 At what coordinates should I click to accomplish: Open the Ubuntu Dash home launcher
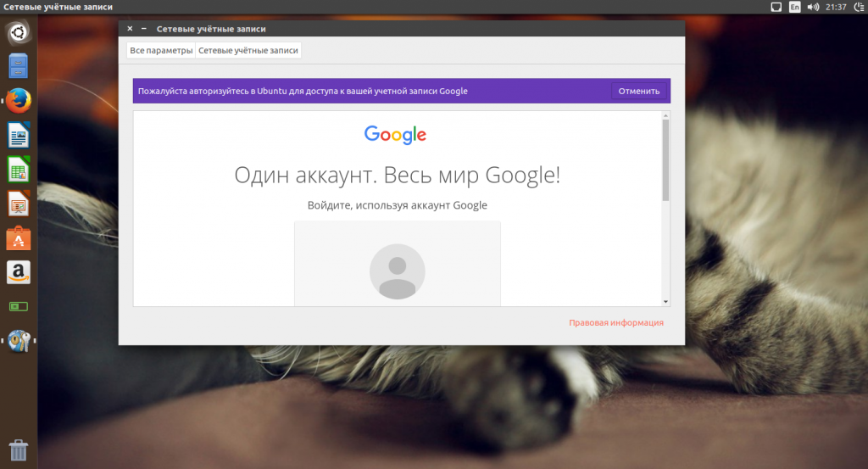19,33
